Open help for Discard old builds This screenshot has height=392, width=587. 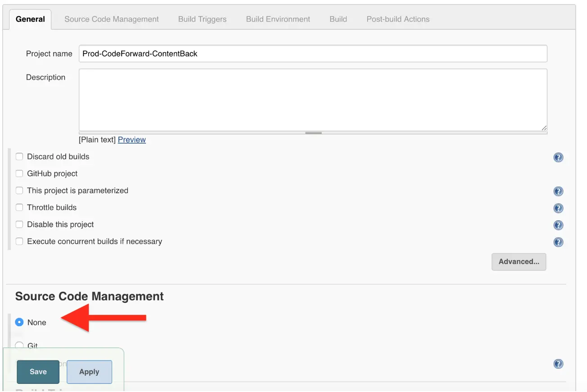(558, 158)
